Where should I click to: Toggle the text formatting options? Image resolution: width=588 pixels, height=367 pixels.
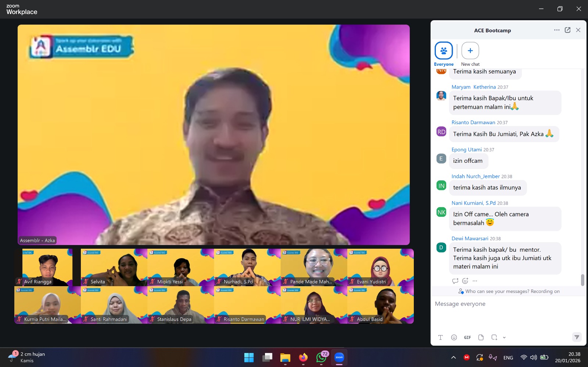click(x=440, y=337)
